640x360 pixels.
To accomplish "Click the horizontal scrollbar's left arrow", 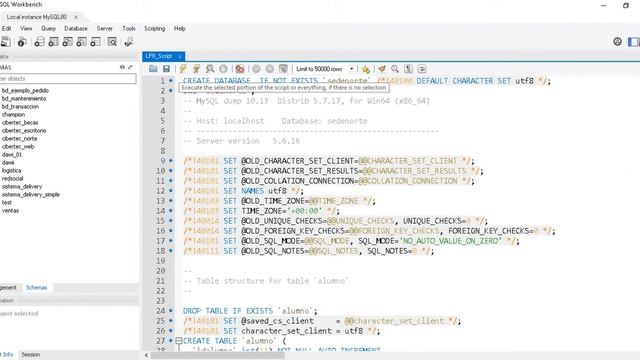I will tap(146, 356).
